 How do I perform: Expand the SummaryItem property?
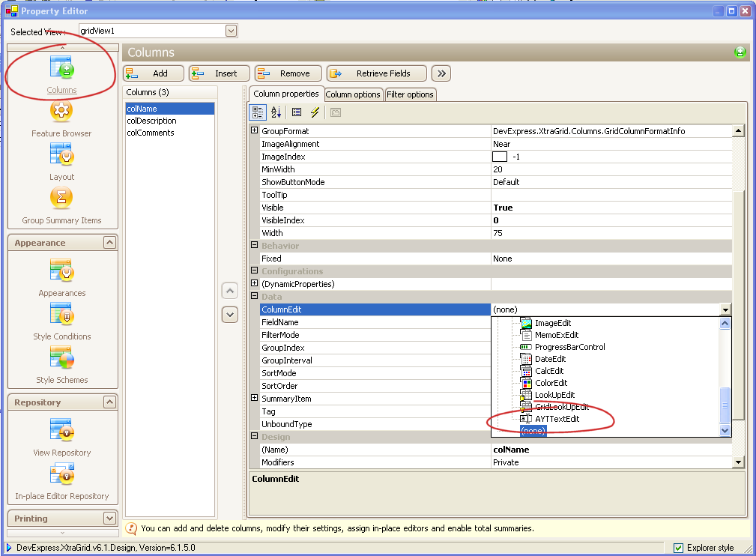pos(255,398)
